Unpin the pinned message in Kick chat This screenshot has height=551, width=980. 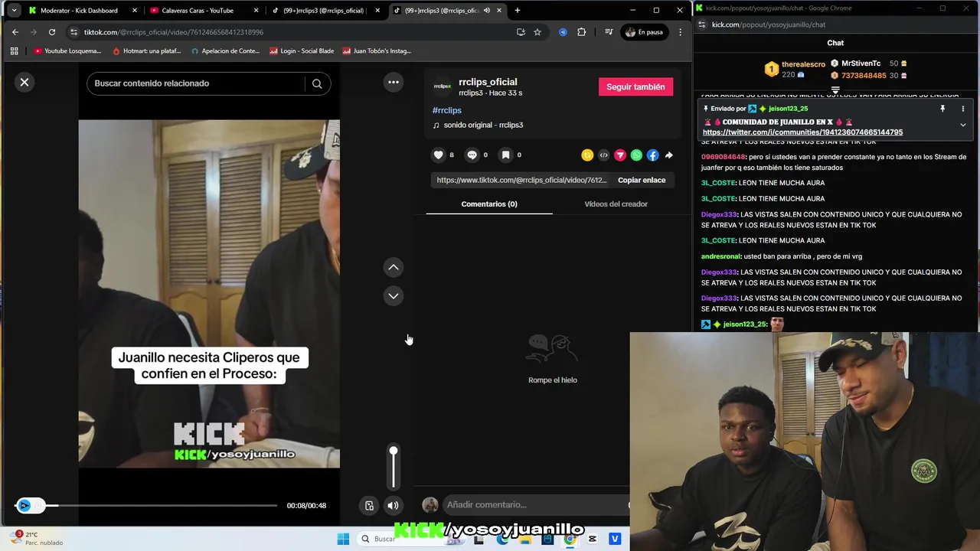(942, 109)
